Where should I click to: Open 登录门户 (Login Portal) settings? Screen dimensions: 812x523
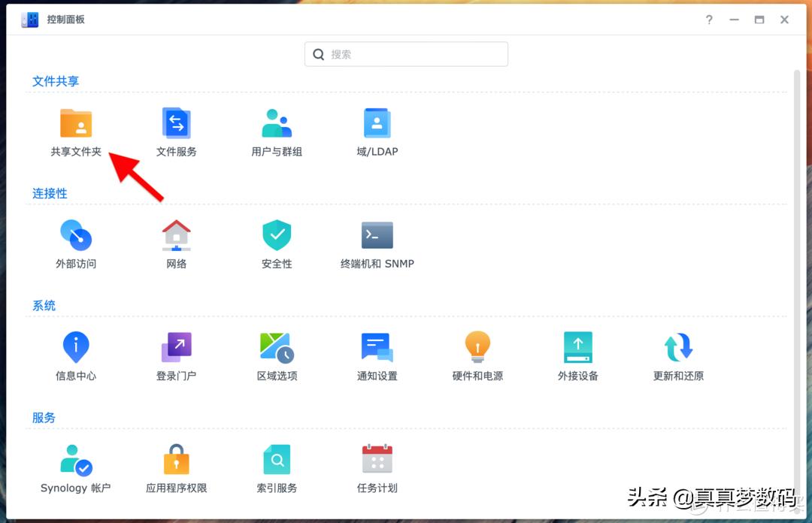(x=176, y=354)
